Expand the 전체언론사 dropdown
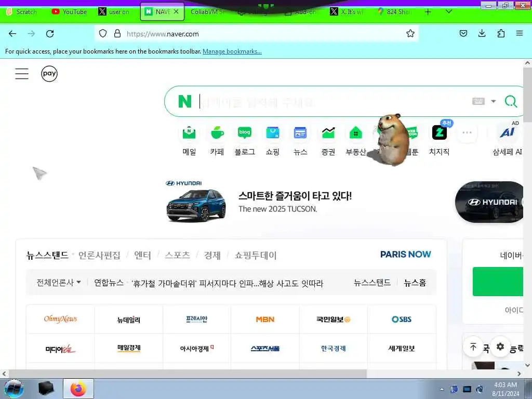The width and height of the screenshot is (532, 399). (59, 283)
